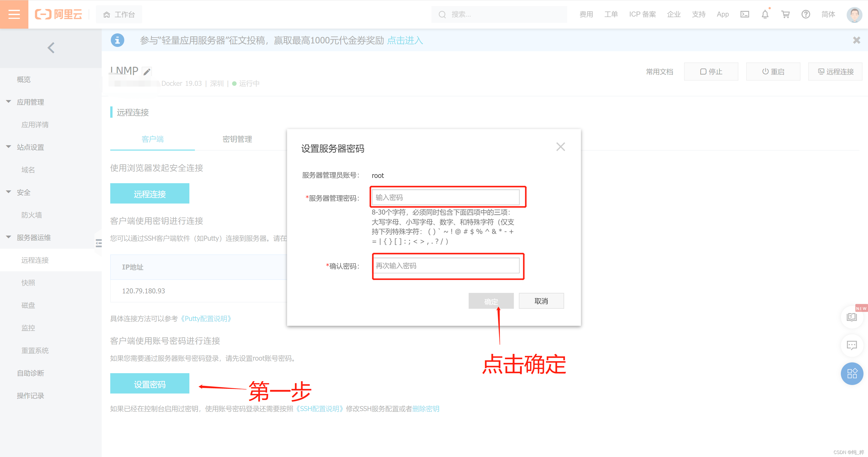Open the NEW documentation floating icon
868x457 pixels.
[852, 317]
